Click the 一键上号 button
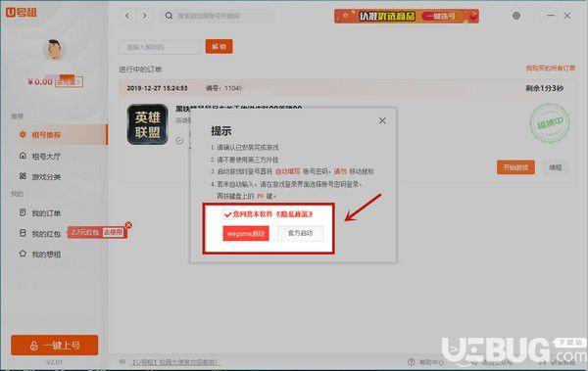Viewport: 588px width, 371px height. coord(54,346)
